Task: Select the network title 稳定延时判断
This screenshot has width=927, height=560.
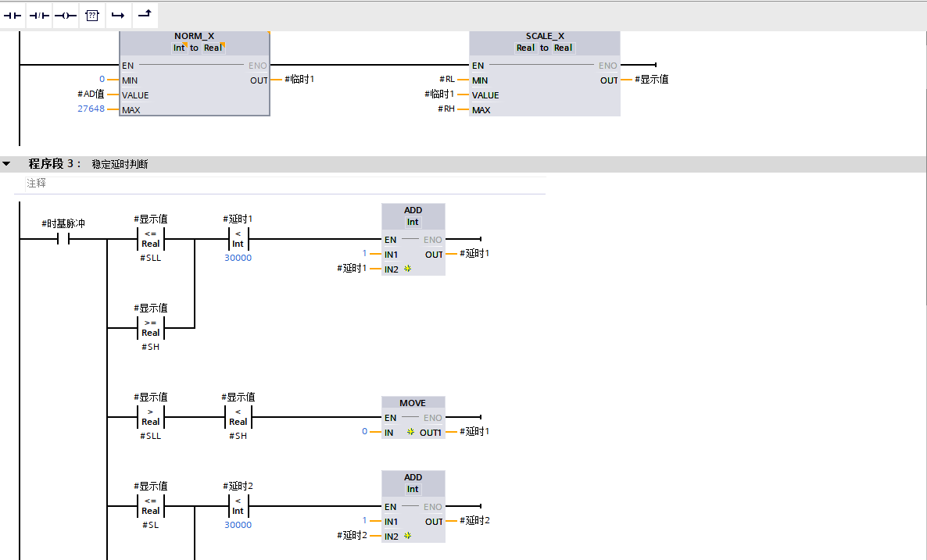Action: click(x=120, y=164)
